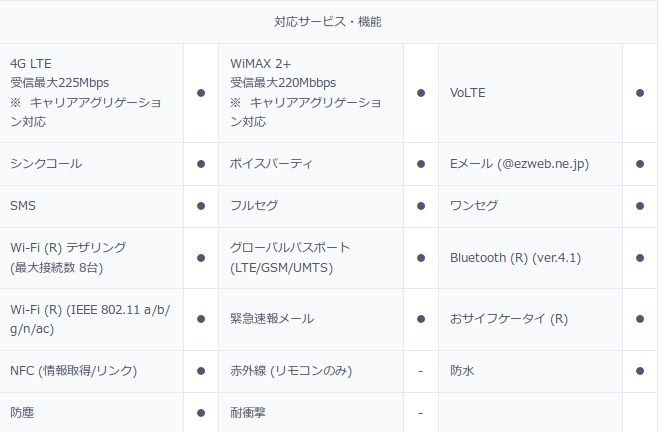The image size is (661, 432).
Task: Click the Wi-Fi (R) テザリング cell
Action: tap(91, 258)
